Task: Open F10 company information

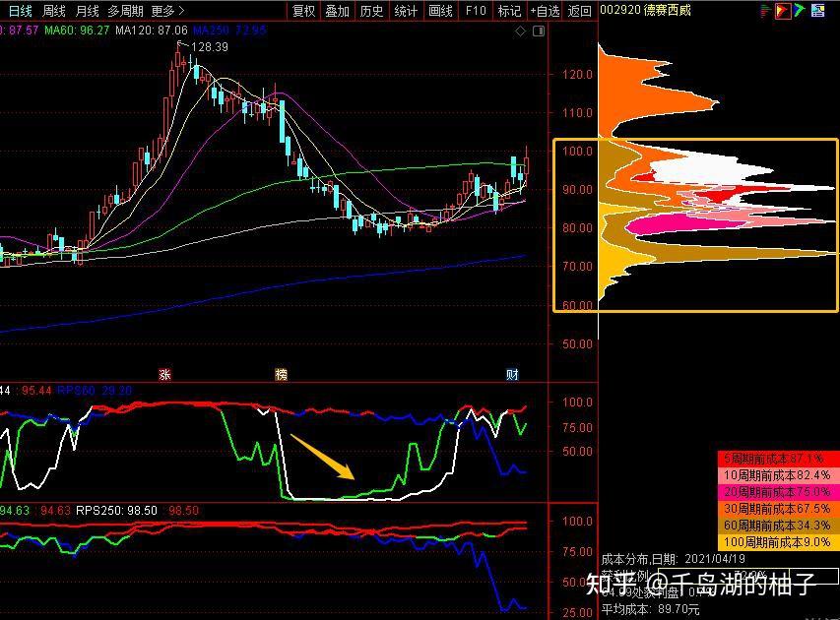Action: (x=476, y=11)
